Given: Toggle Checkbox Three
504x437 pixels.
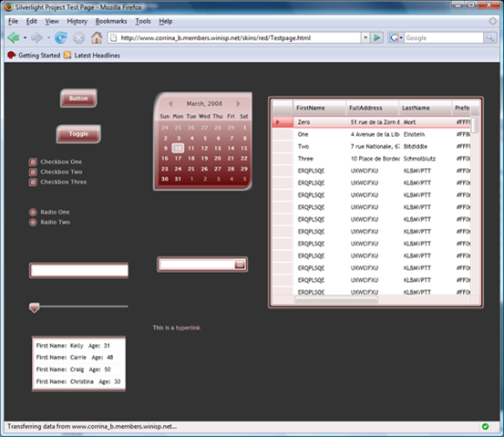Looking at the screenshot, I should coord(33,182).
